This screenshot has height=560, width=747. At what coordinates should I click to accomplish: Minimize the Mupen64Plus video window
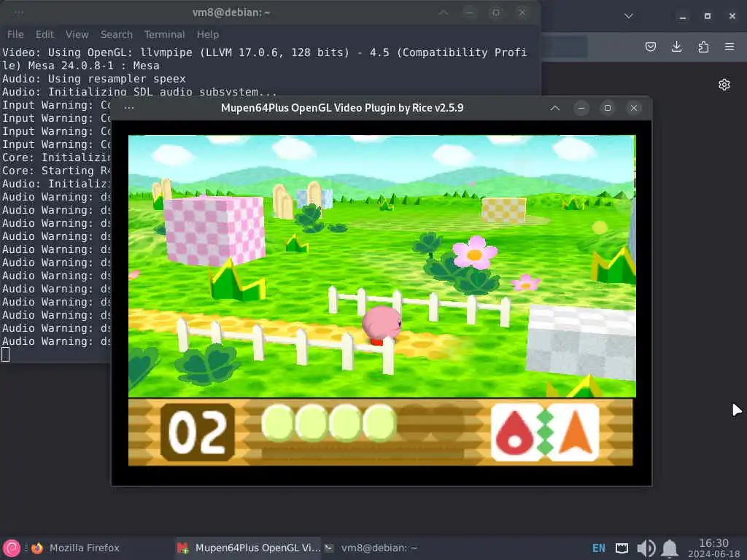click(581, 108)
